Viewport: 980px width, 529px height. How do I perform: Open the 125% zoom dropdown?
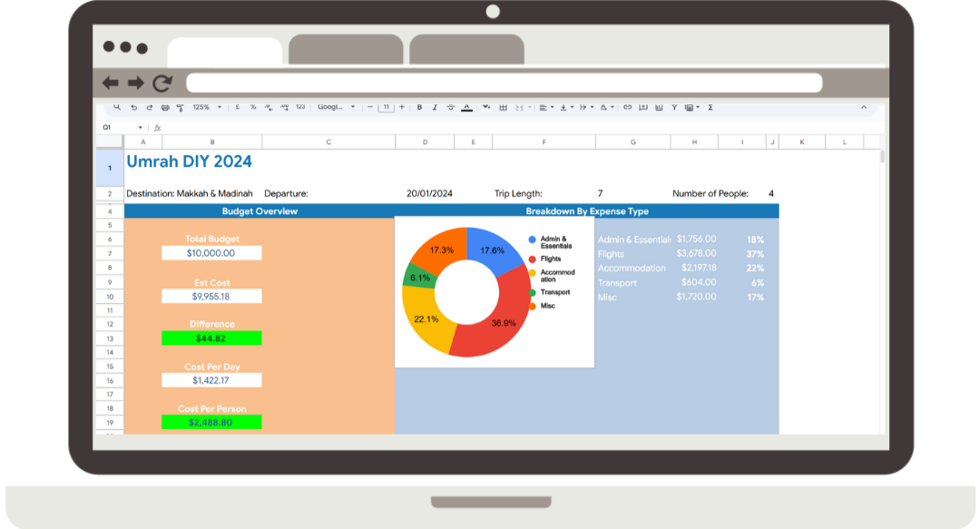point(207,107)
